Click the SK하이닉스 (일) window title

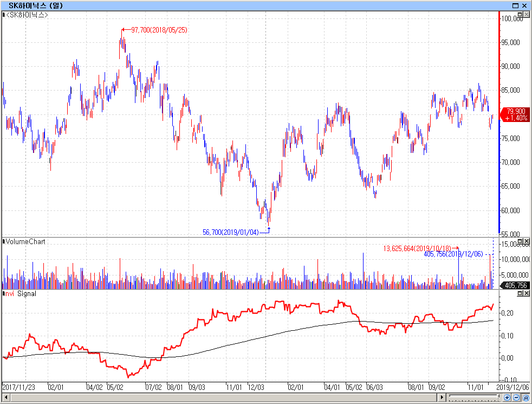(36, 5)
